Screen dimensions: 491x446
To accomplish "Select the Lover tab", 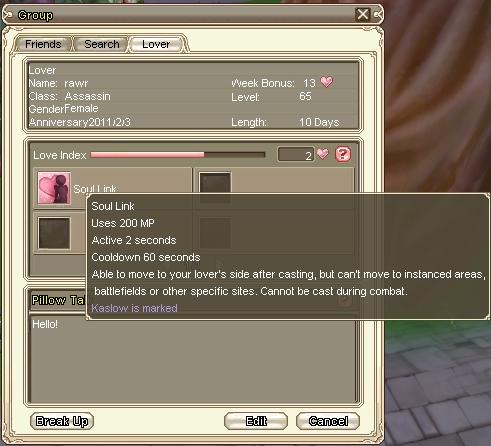I will click(156, 44).
